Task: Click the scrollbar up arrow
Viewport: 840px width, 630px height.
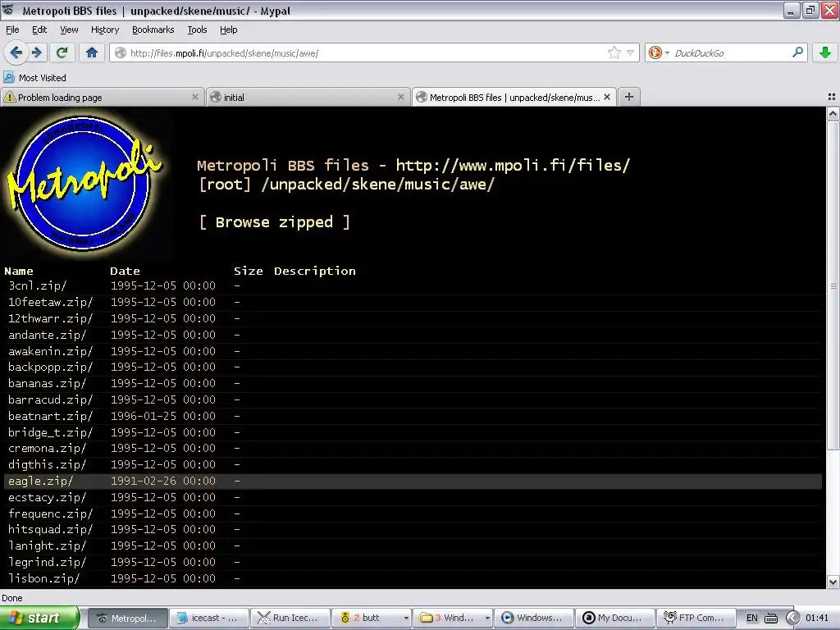Action: [x=833, y=113]
